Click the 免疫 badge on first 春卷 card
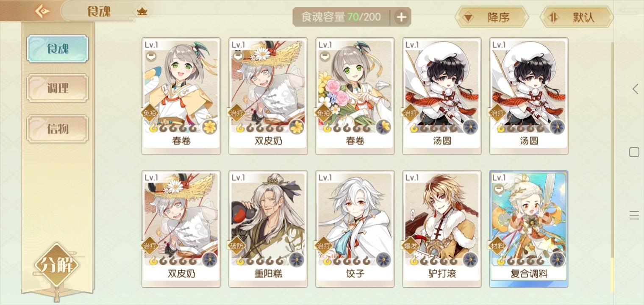This screenshot has height=305, width=644. (149, 113)
